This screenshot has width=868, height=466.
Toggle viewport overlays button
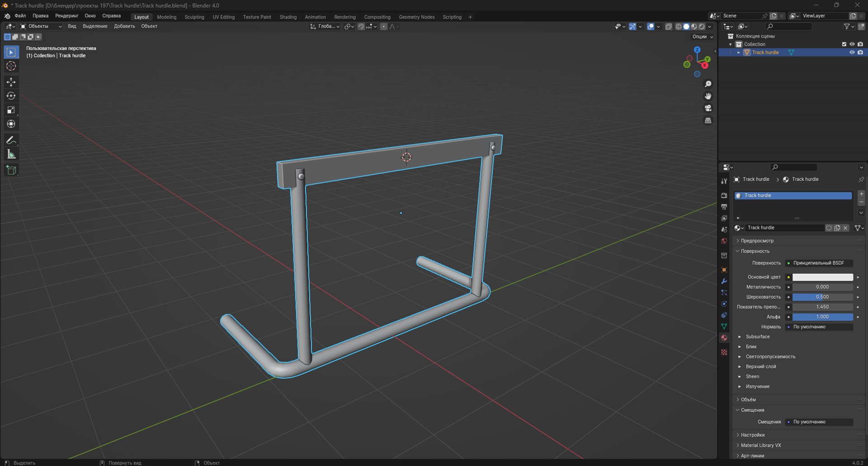point(651,27)
